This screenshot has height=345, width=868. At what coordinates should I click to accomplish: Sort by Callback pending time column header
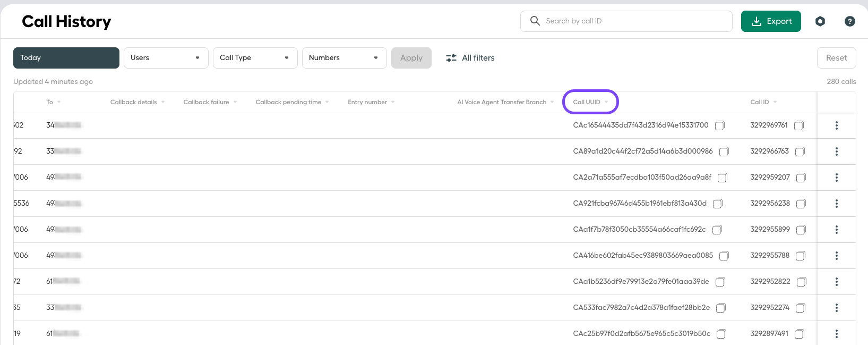[x=292, y=102]
